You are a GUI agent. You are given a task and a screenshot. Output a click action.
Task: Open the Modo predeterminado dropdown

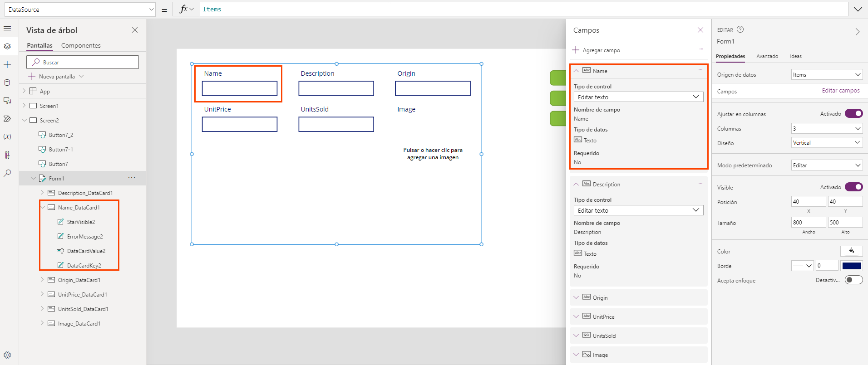827,165
